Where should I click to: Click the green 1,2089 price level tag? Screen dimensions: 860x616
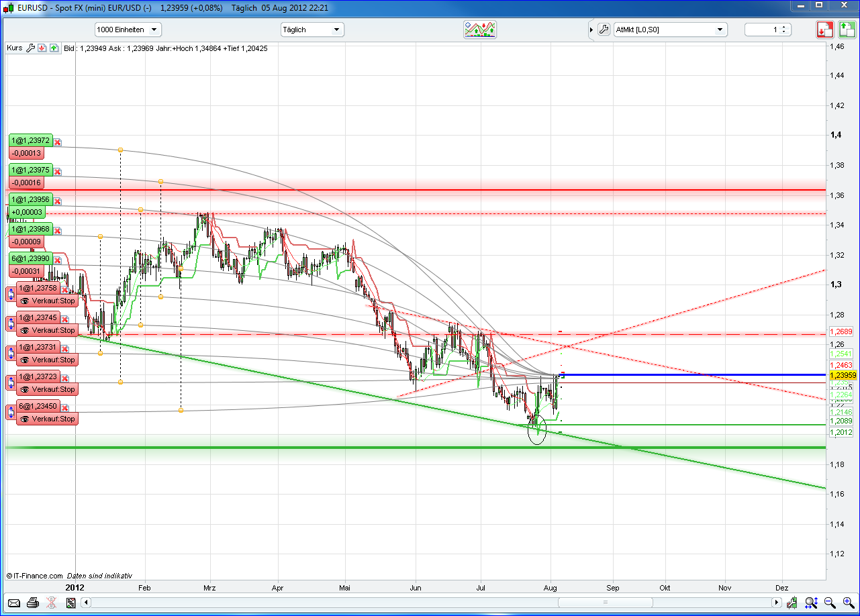pos(841,421)
